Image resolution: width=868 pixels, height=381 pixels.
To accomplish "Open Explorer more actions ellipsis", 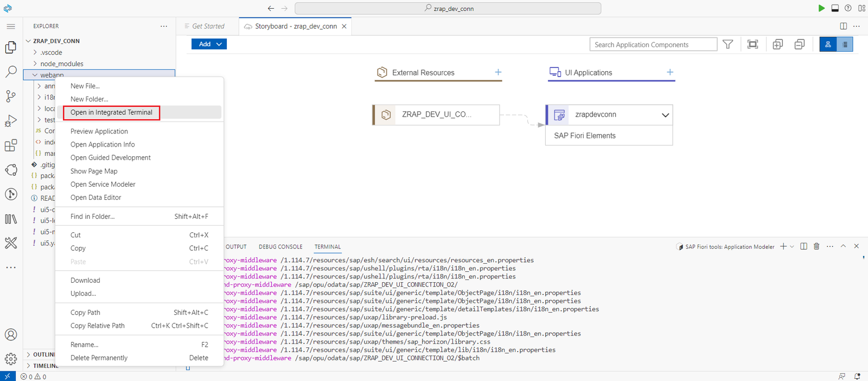I will pyautogui.click(x=164, y=26).
